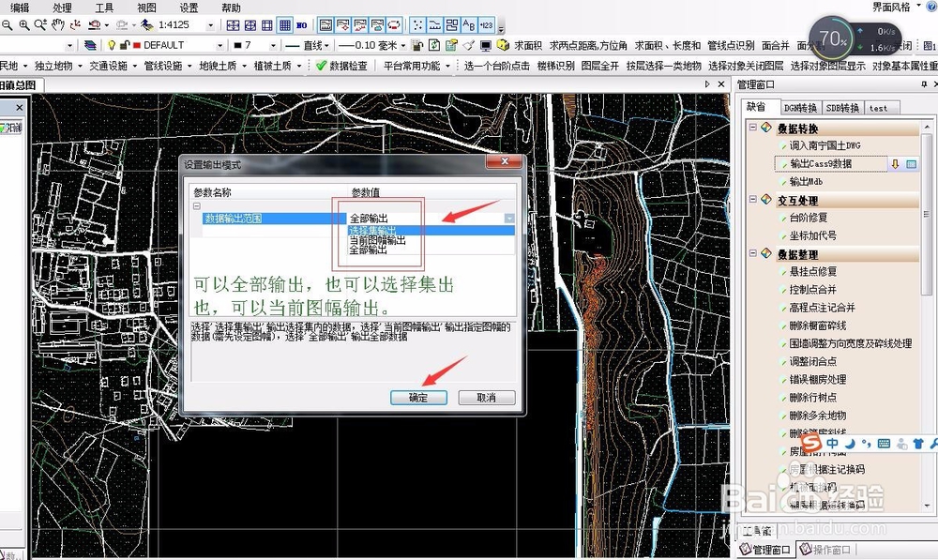This screenshot has width=938, height=560.
Task: Open the 视图 menu
Action: pos(146,8)
